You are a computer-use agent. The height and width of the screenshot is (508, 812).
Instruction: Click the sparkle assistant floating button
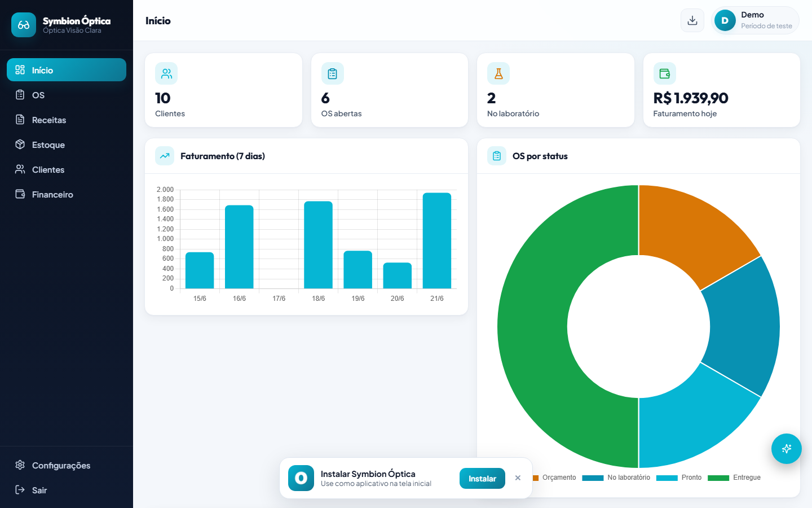coord(787,449)
